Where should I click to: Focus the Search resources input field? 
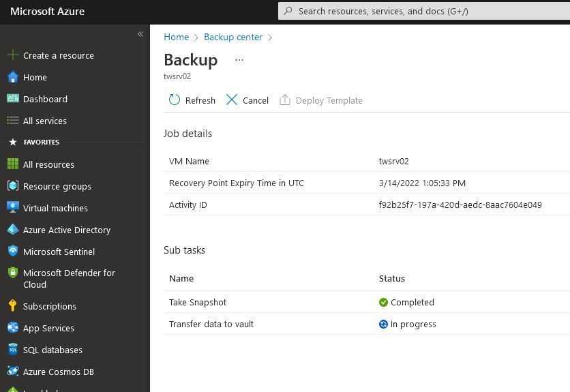pyautogui.click(x=424, y=11)
